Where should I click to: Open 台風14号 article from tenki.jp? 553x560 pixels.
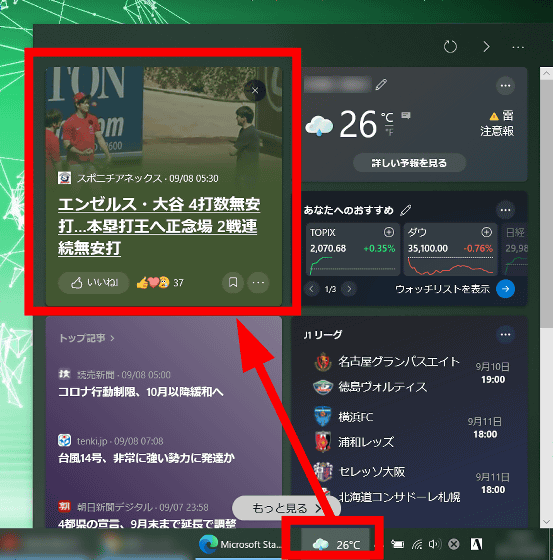146,458
